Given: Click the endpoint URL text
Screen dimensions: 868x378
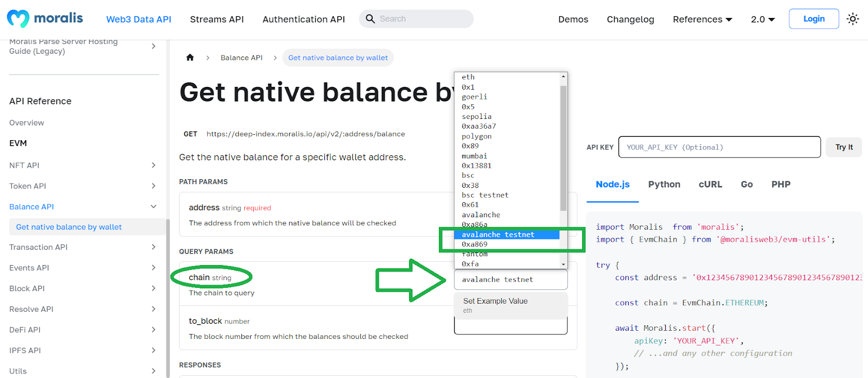Looking at the screenshot, I should pyautogui.click(x=305, y=134).
